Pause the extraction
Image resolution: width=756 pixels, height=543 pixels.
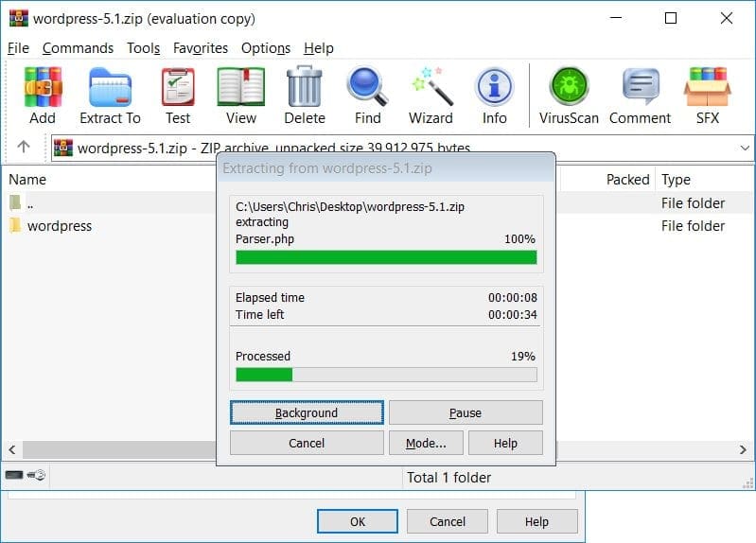tap(466, 412)
